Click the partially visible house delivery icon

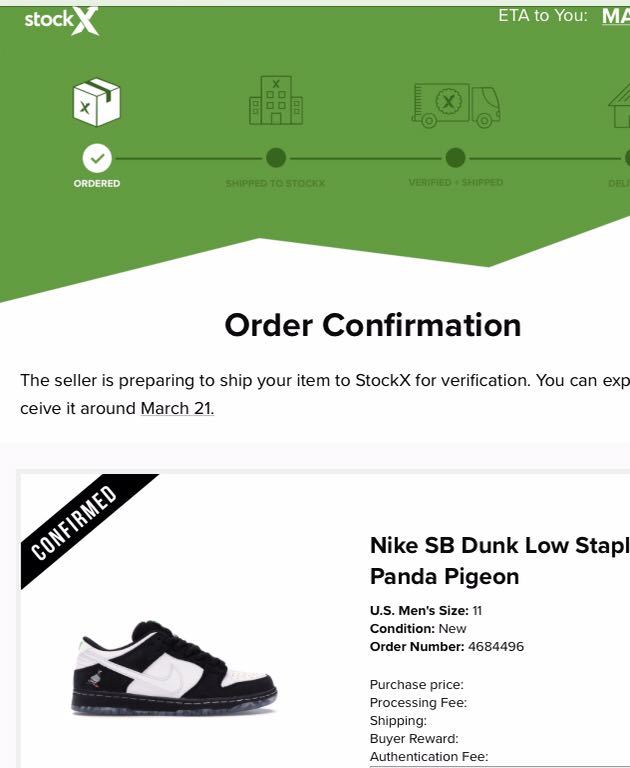(619, 105)
